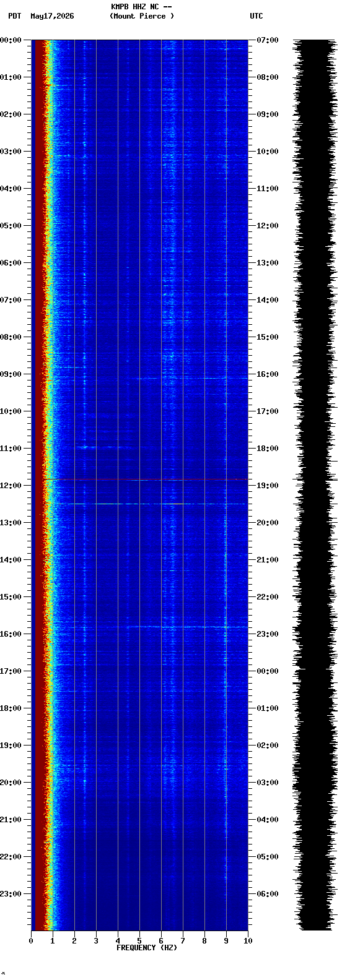The width and height of the screenshot is (342, 980).
Task: Click the PDT '09:00' time label
Action: (x=11, y=374)
